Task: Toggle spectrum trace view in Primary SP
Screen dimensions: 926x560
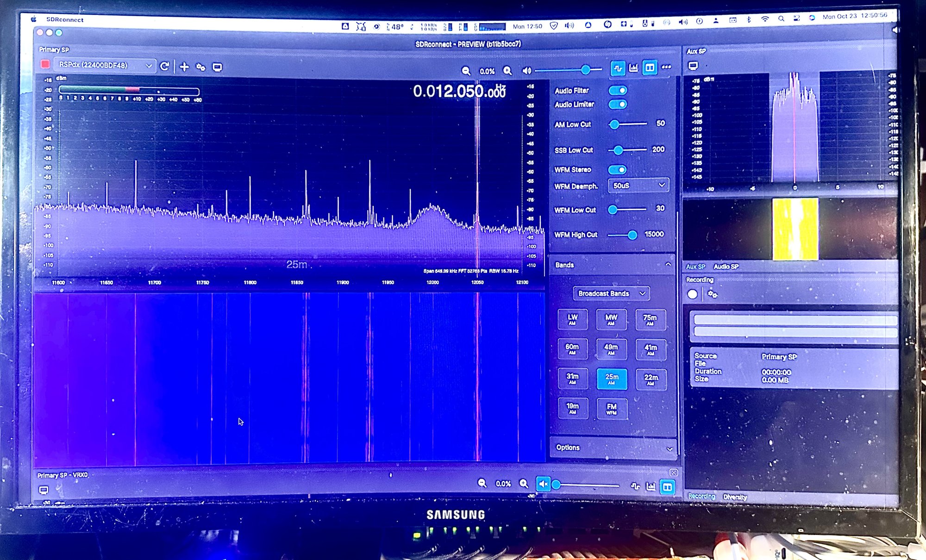Action: click(618, 68)
